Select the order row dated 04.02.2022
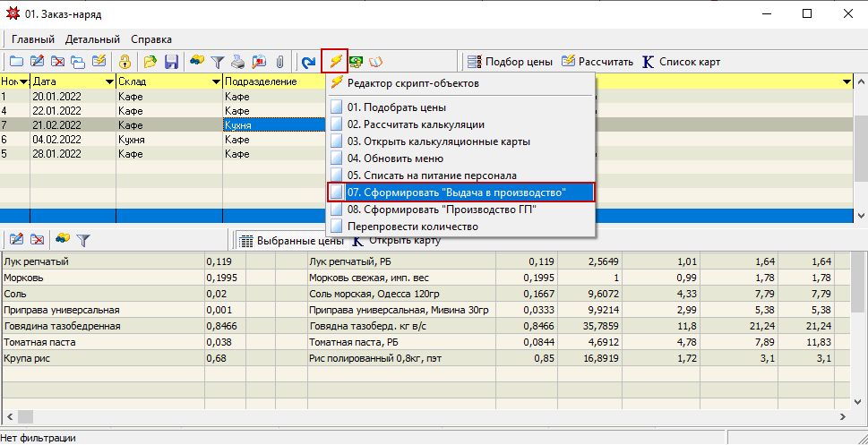The width and height of the screenshot is (868, 445). (56, 140)
